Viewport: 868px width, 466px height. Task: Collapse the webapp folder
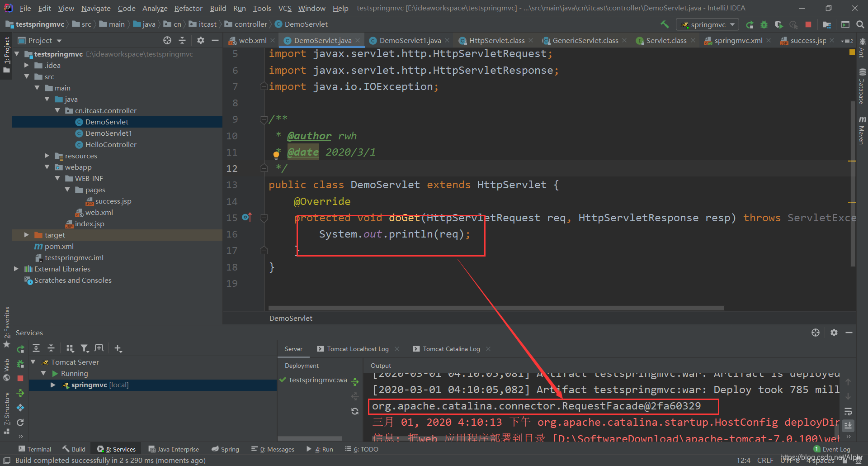(x=47, y=167)
